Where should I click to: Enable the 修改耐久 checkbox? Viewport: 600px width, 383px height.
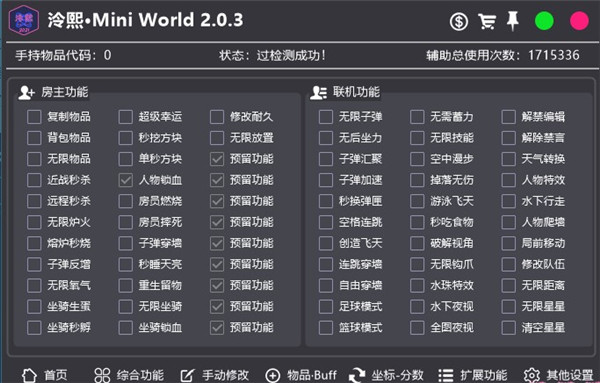click(217, 117)
